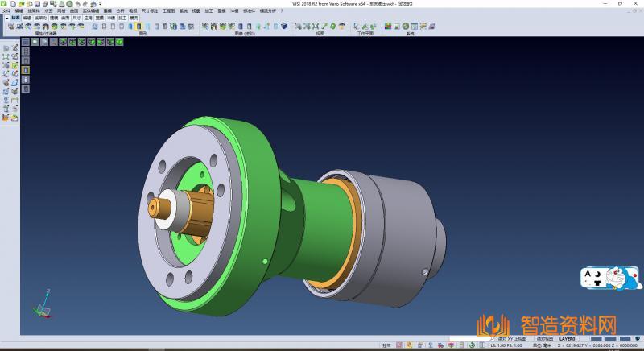
Task: Click the 绝对视图 button in status bar
Action: click(543, 339)
